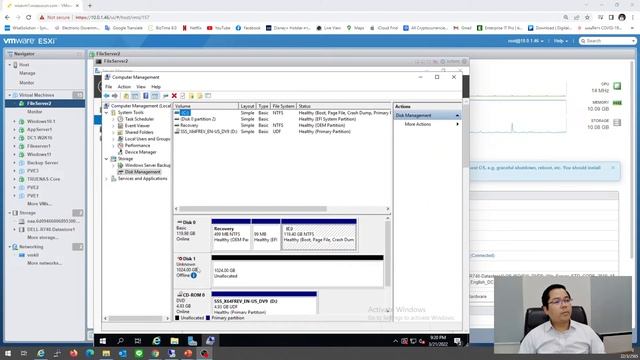Image resolution: width=640 pixels, height=360 pixels.
Task: Click the More networks... link in Navigator
Action: (44, 263)
